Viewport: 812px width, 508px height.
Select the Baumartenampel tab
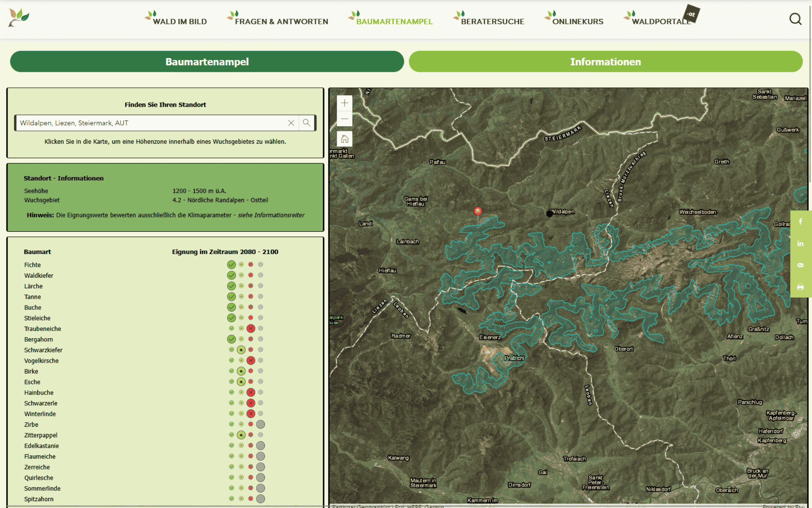pos(207,62)
